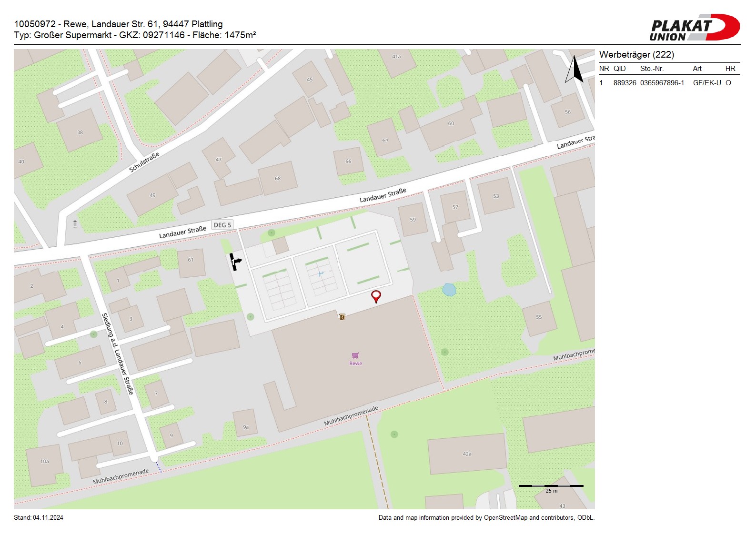Click the Plakat Union logo

click(x=694, y=27)
